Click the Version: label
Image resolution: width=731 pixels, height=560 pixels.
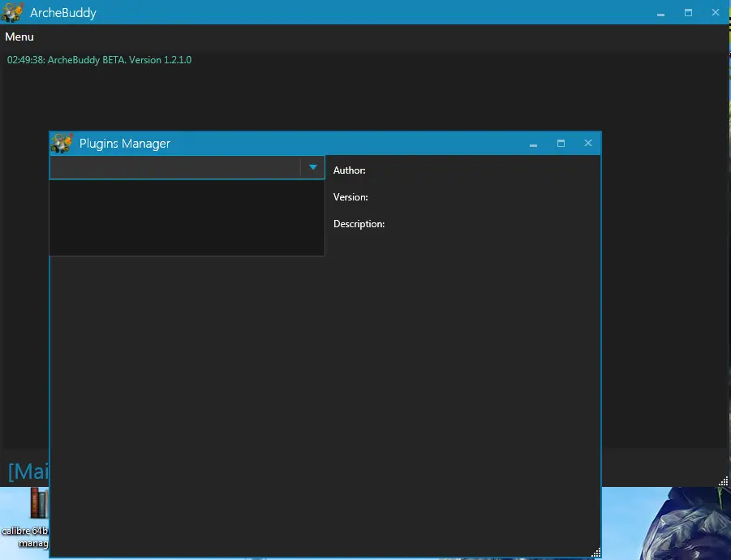point(350,197)
